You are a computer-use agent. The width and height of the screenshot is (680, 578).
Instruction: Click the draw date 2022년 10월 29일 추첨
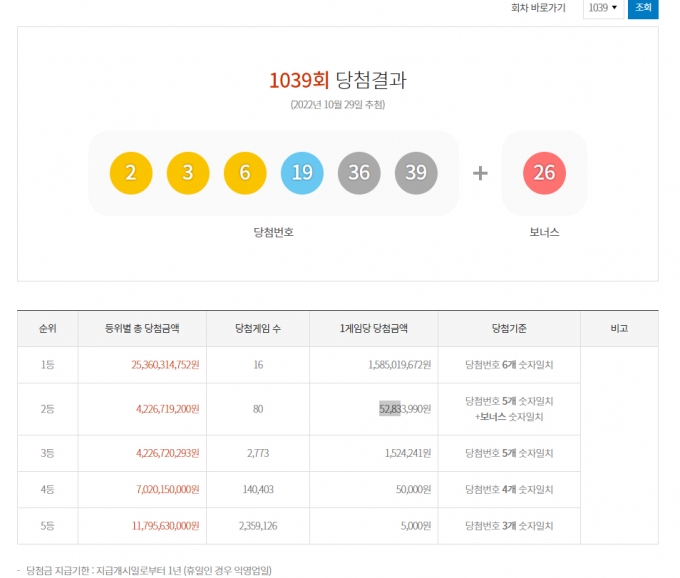338,105
